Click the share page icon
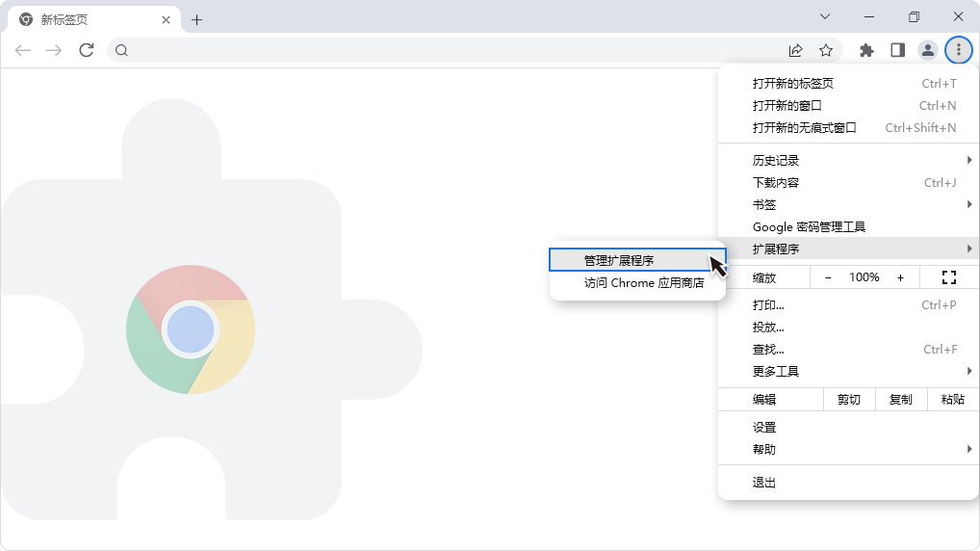The width and height of the screenshot is (980, 551). tap(795, 51)
